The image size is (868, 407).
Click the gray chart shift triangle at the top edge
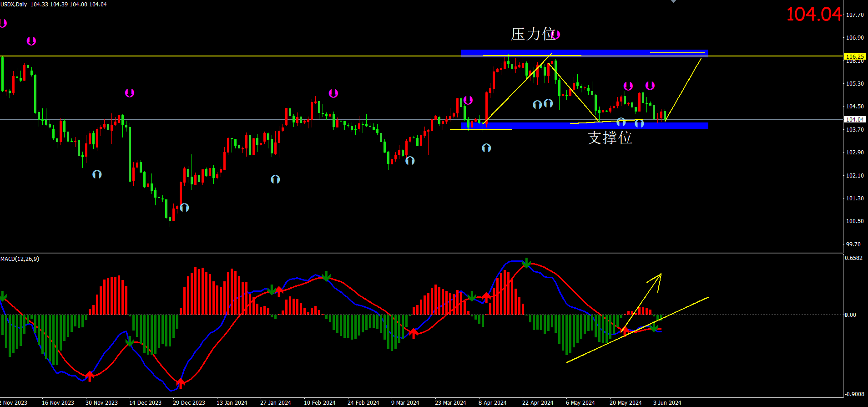673,1
